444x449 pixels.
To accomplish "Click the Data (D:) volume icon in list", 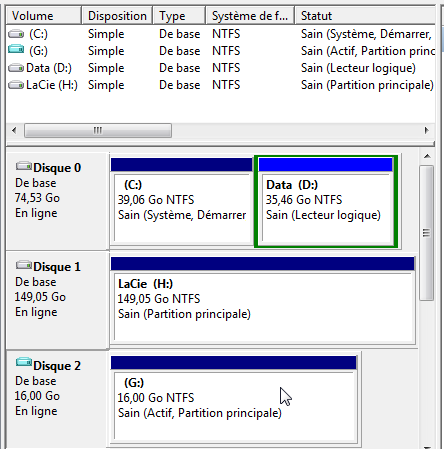I will coord(16,68).
